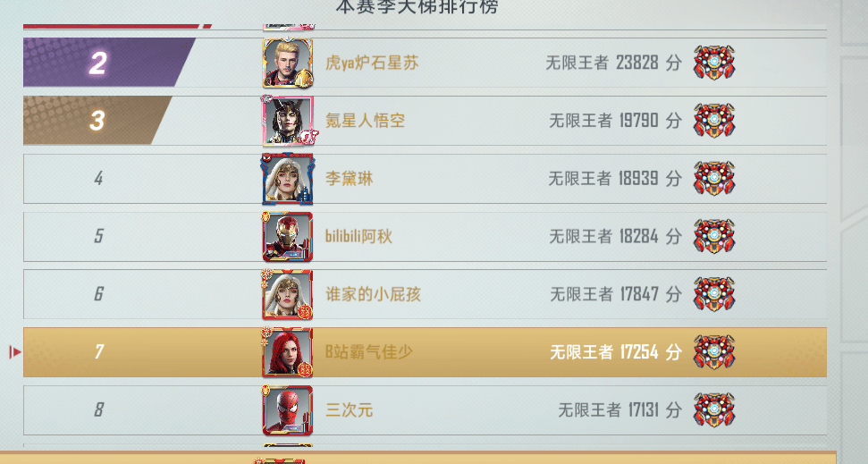This screenshot has height=464, width=868.
Task: Click the rank badge icon beside 18939 分
Action: tap(714, 178)
